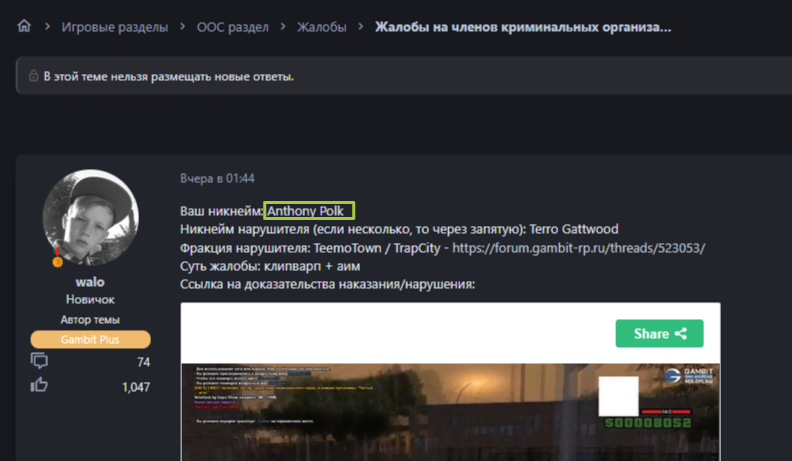This screenshot has width=792, height=461.
Task: Click the thumbs-up reactions icon
Action: point(39,385)
